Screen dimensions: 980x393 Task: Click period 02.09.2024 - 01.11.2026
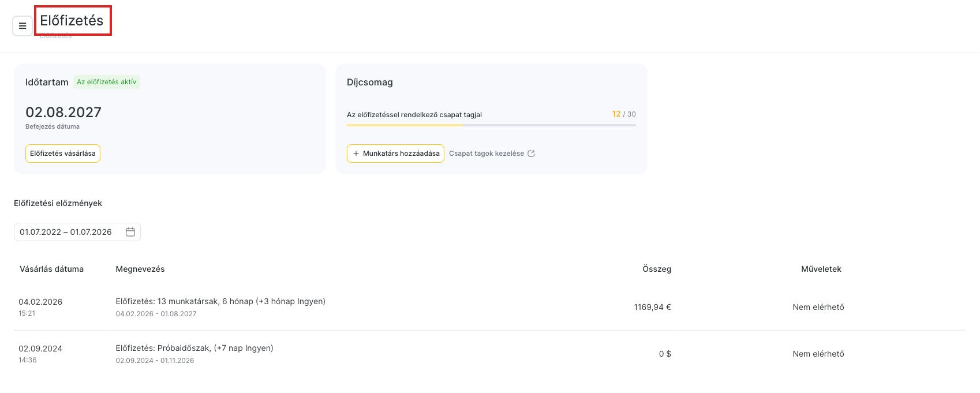coord(155,361)
